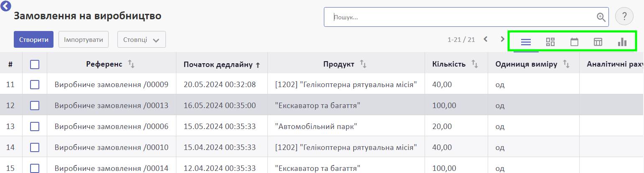Toggle the select-all checkbox in header
Viewport: 644px width, 173px height.
click(x=35, y=65)
